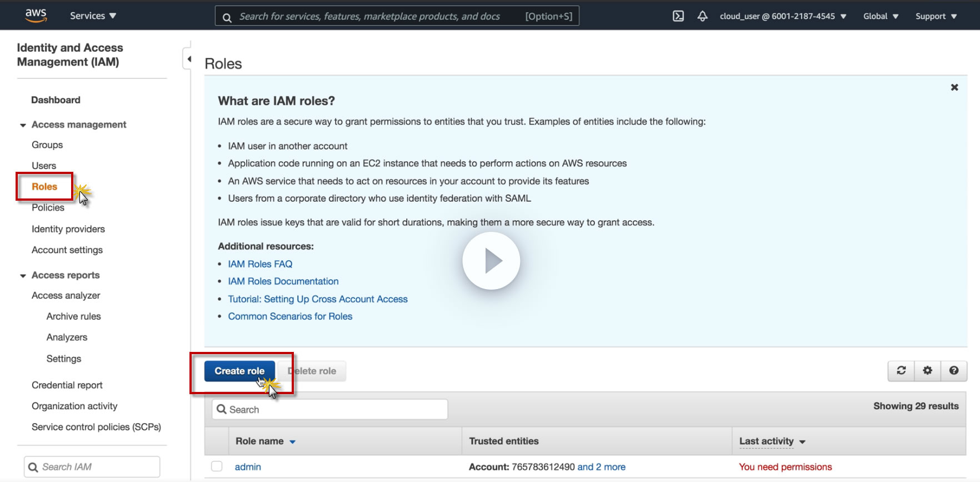980x482 pixels.
Task: Open the cloud_user account dropdown
Action: (783, 16)
